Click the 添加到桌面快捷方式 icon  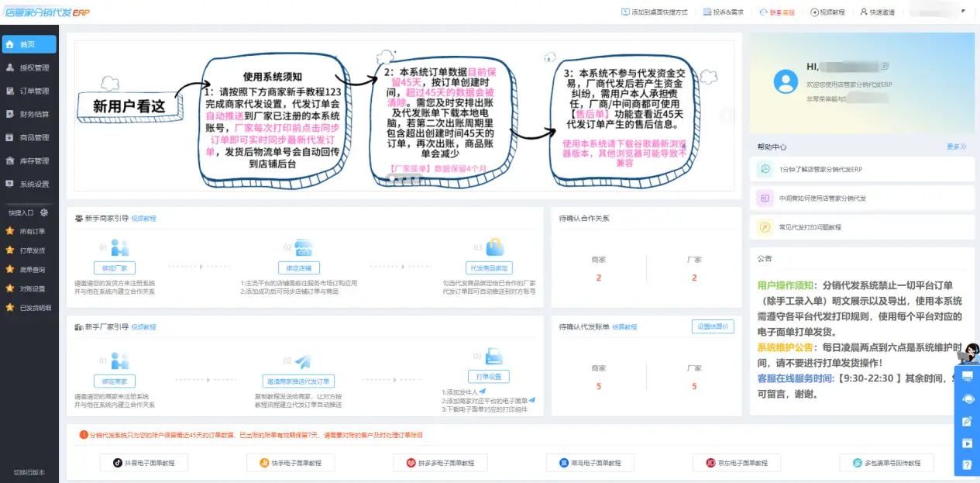pyautogui.click(x=624, y=11)
